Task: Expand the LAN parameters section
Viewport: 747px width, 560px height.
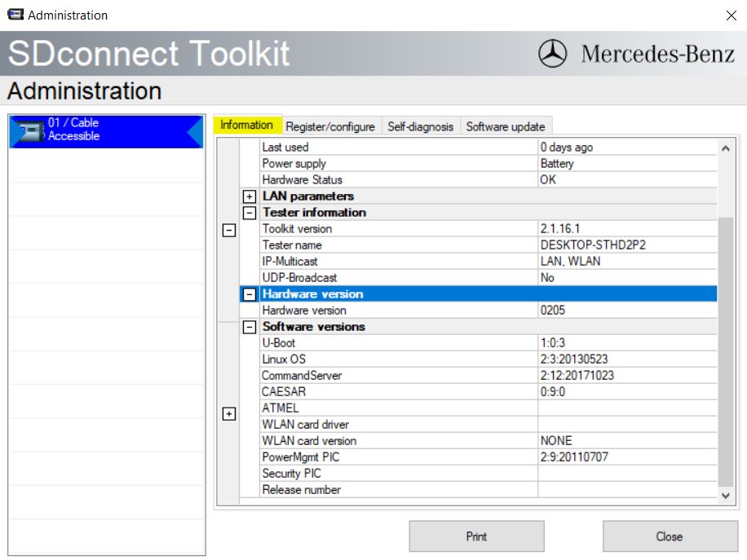Action: pyautogui.click(x=250, y=196)
